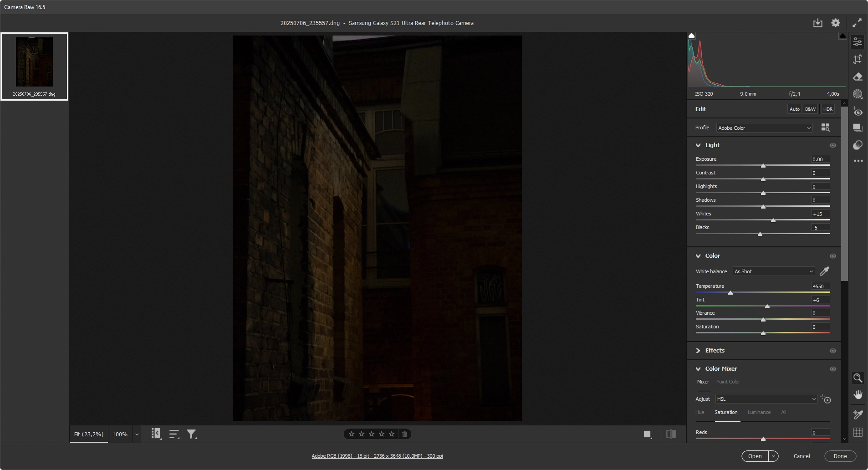Image resolution: width=868 pixels, height=470 pixels.
Task: Hide Color panel edits with eye
Action: pos(832,256)
